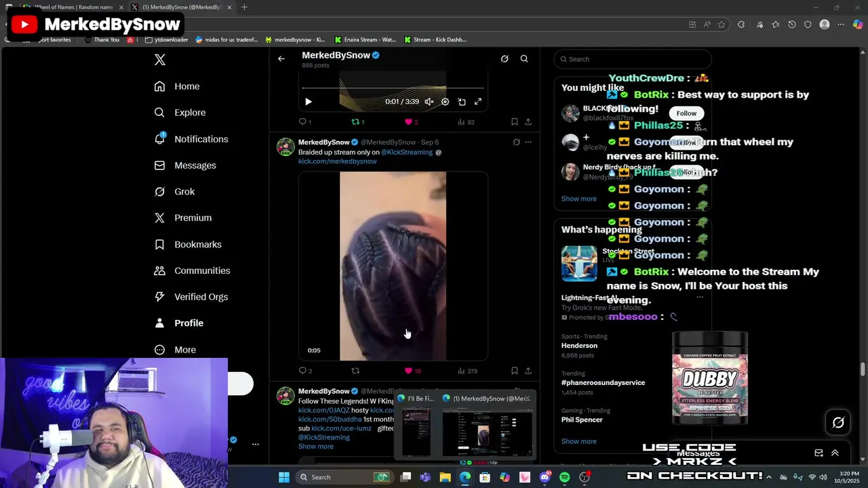This screenshot has width=868, height=488.
Task: Unlike the Sep 6 post with 18 likes
Action: [x=412, y=371]
